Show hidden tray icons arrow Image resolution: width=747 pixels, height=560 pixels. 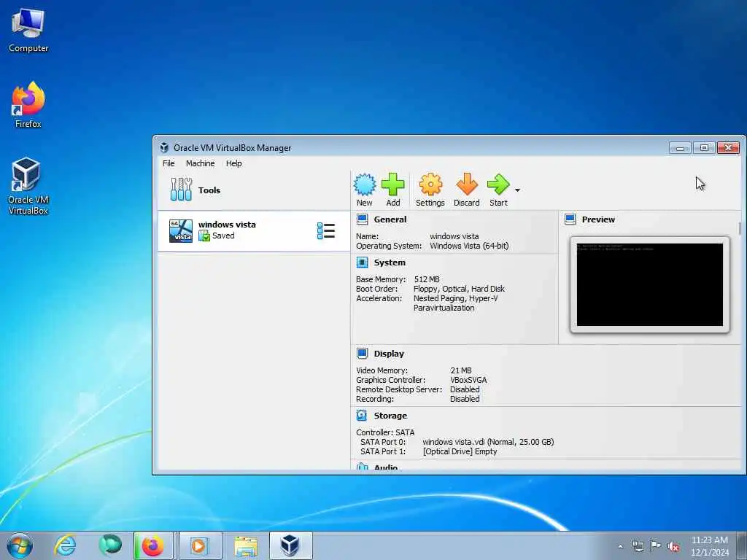click(620, 546)
